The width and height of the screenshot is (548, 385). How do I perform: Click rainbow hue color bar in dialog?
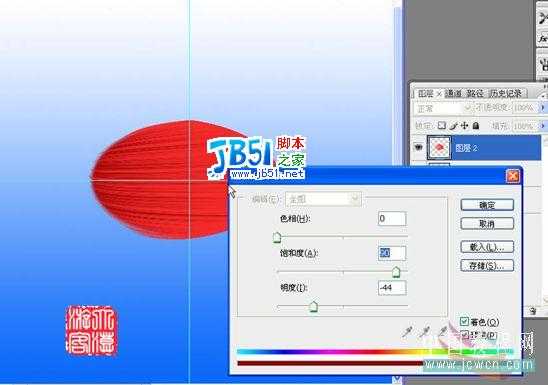coord(376,351)
